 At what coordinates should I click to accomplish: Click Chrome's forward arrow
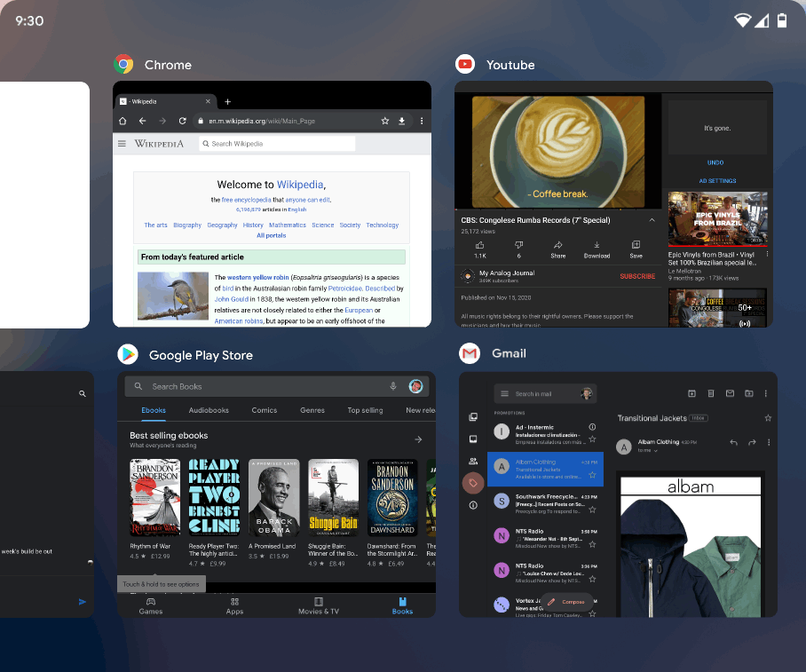162,121
